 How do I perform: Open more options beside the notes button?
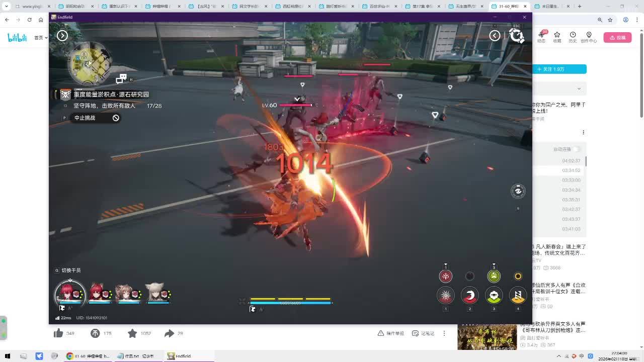(x=444, y=333)
